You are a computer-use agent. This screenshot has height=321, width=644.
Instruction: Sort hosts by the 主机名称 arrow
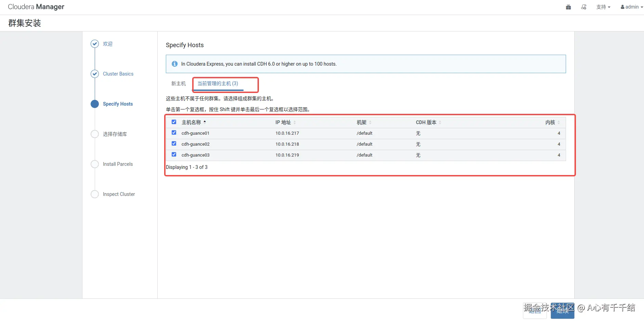point(205,122)
